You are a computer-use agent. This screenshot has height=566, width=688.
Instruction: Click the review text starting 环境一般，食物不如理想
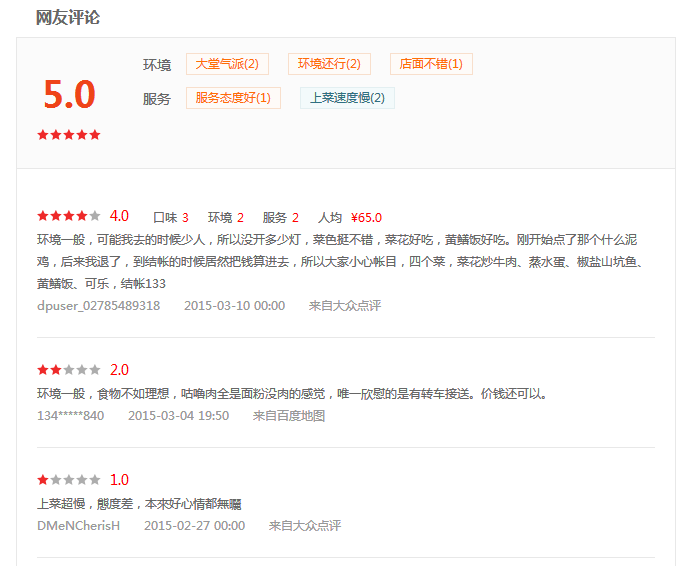click(292, 394)
